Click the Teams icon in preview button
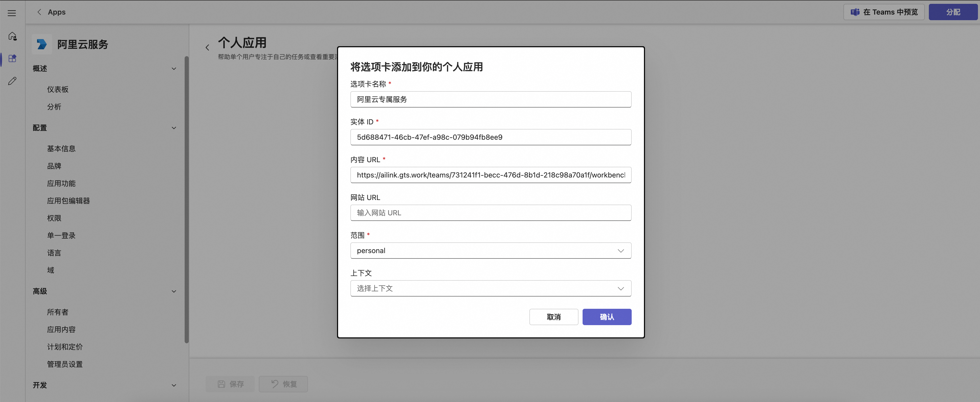Screen dimensions: 980x402 coord(855,12)
